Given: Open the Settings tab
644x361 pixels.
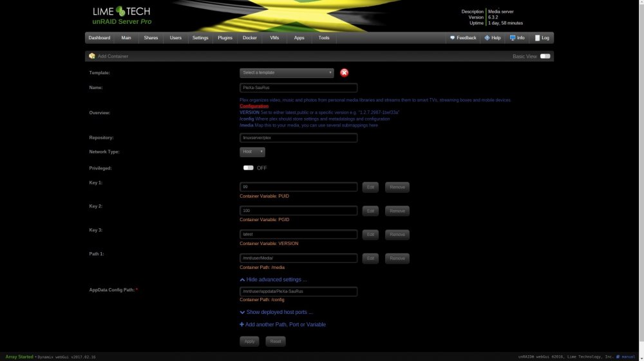Looking at the screenshot, I should click(x=200, y=38).
